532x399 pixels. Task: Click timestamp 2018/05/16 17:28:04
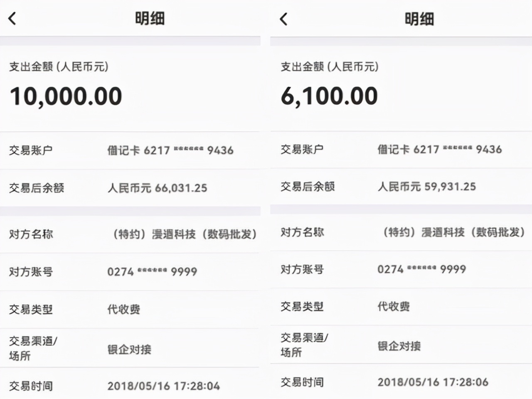tap(164, 386)
